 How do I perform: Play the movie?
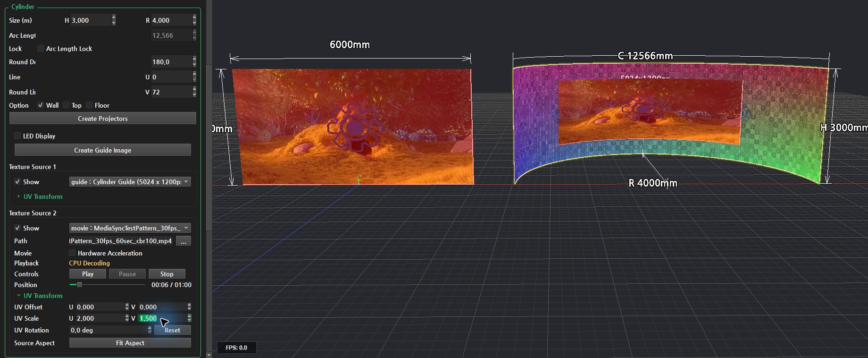88,274
